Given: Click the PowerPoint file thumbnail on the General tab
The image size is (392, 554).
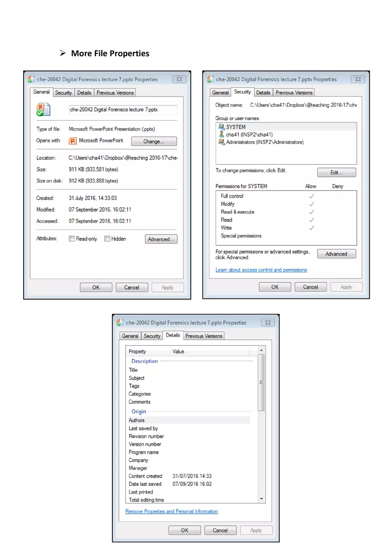Looking at the screenshot, I should [x=43, y=110].
